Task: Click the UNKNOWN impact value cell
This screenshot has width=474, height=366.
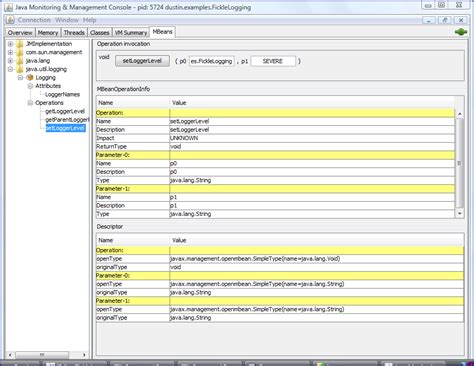Action: pyautogui.click(x=312, y=138)
